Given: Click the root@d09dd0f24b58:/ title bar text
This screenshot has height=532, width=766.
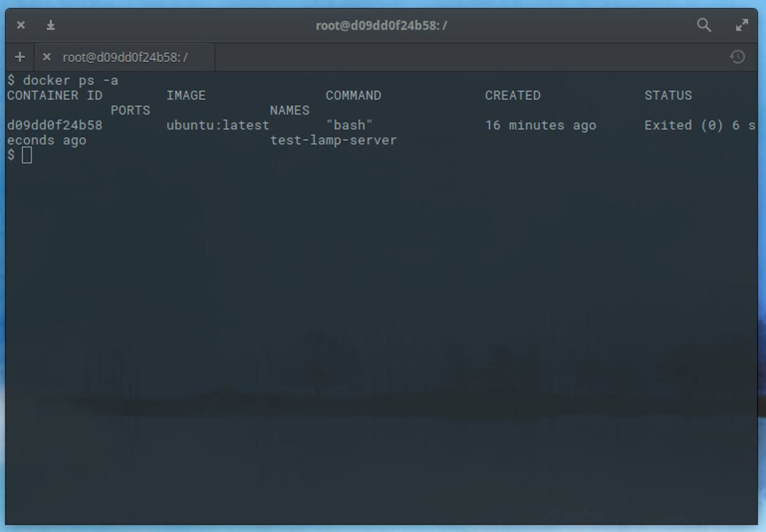Looking at the screenshot, I should (x=381, y=25).
